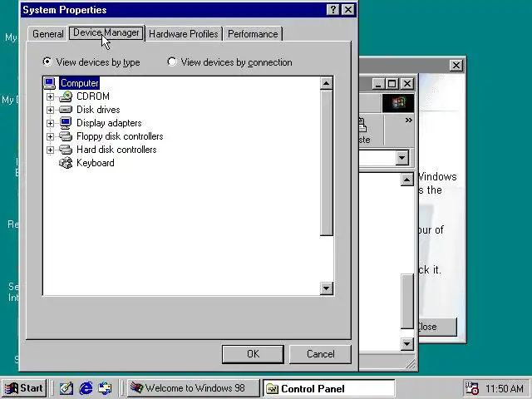
Task: Open the Start menu
Action: tap(24, 388)
